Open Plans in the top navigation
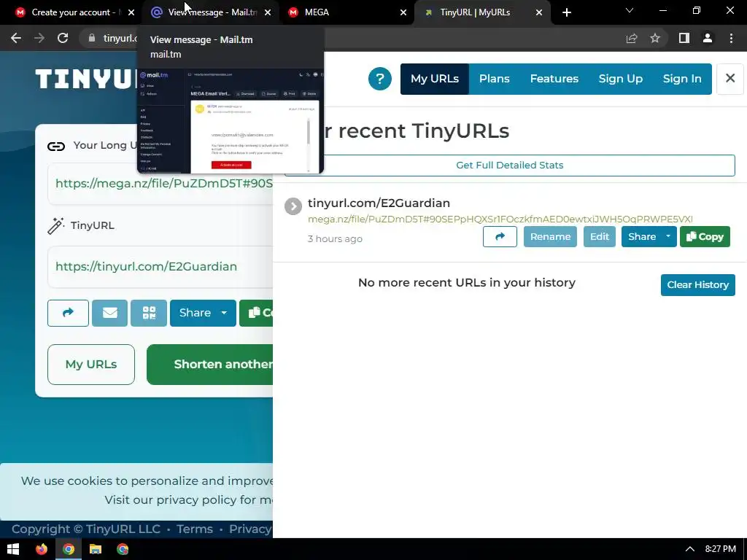The width and height of the screenshot is (747, 560). (494, 79)
